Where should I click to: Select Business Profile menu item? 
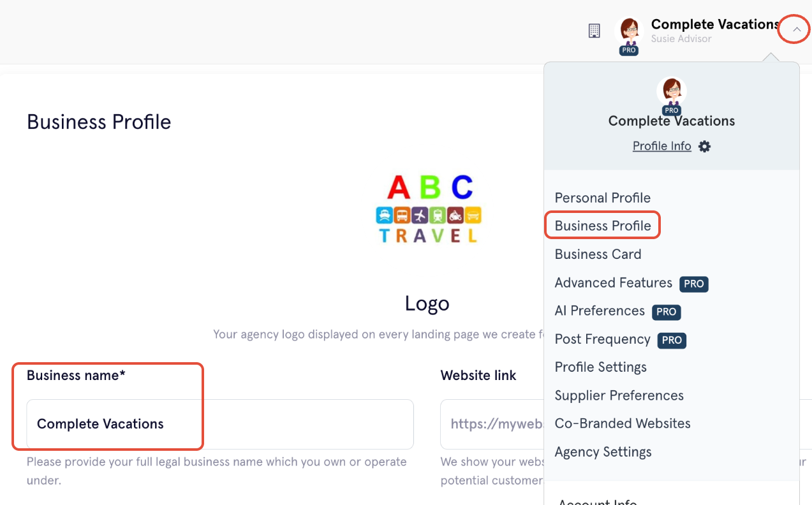[x=603, y=226]
